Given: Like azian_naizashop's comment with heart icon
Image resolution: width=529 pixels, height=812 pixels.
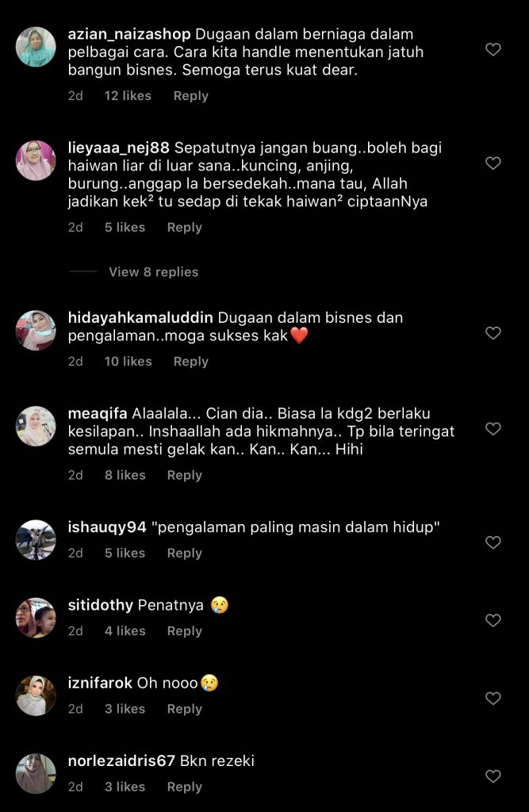Looking at the screenshot, I should [x=493, y=50].
